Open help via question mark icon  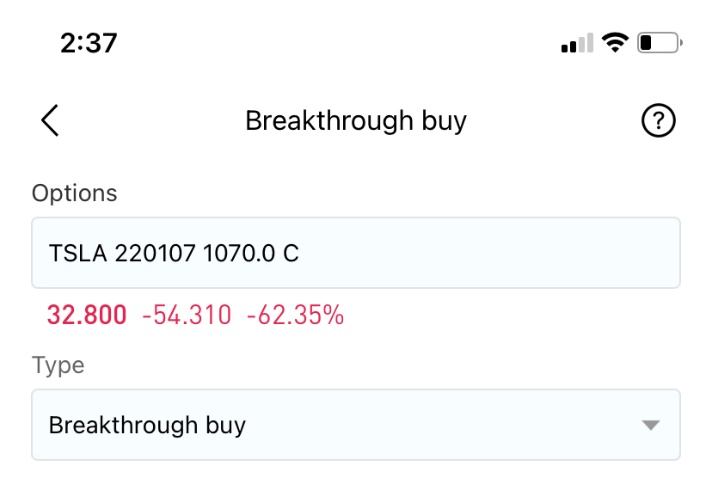[x=658, y=120]
